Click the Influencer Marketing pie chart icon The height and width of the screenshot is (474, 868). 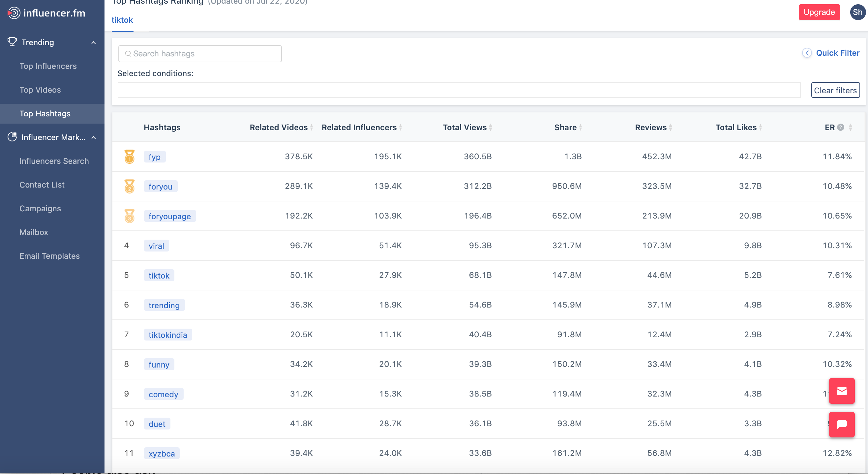[x=12, y=137]
